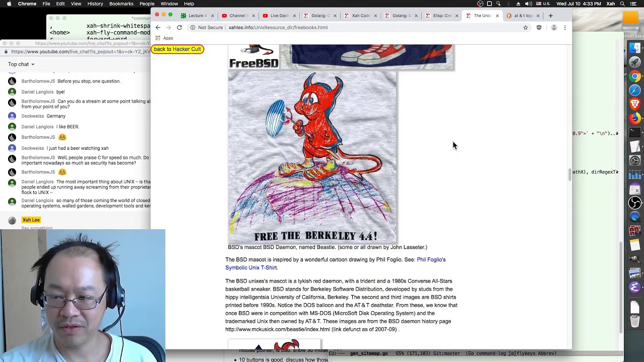Click the chat popout URL bar
The width and height of the screenshot is (644, 362).
coord(80,51)
